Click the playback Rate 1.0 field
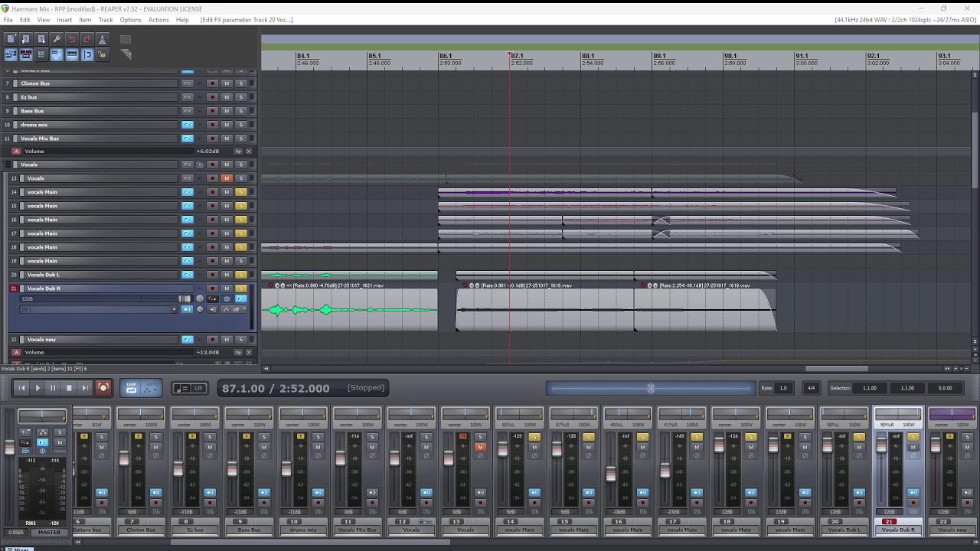This screenshot has height=551, width=980. [783, 388]
